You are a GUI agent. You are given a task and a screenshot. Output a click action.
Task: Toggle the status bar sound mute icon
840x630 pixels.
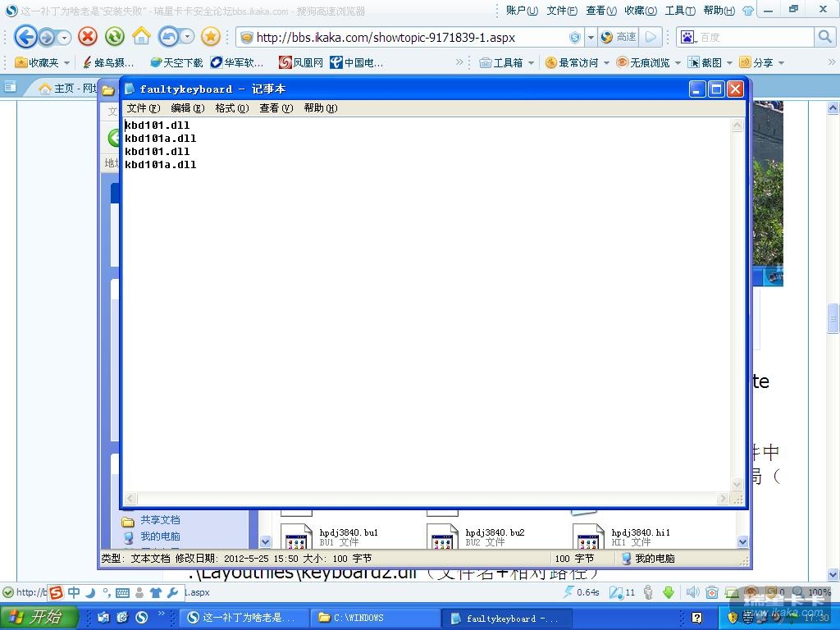tap(692, 592)
